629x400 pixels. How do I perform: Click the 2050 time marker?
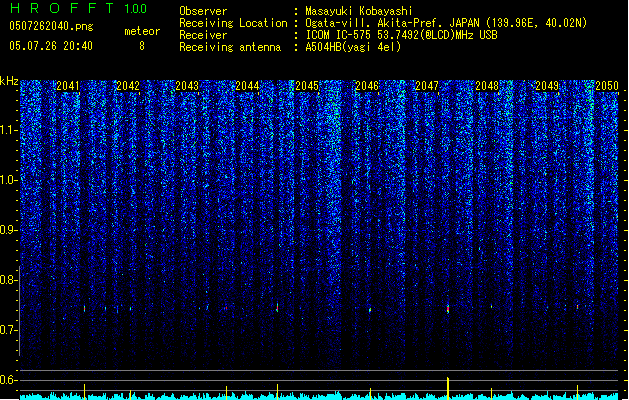point(607,86)
